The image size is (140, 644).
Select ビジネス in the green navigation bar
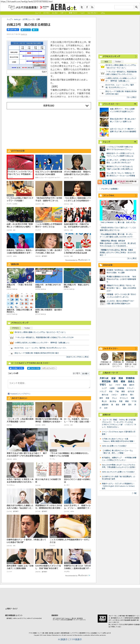click(x=46, y=13)
